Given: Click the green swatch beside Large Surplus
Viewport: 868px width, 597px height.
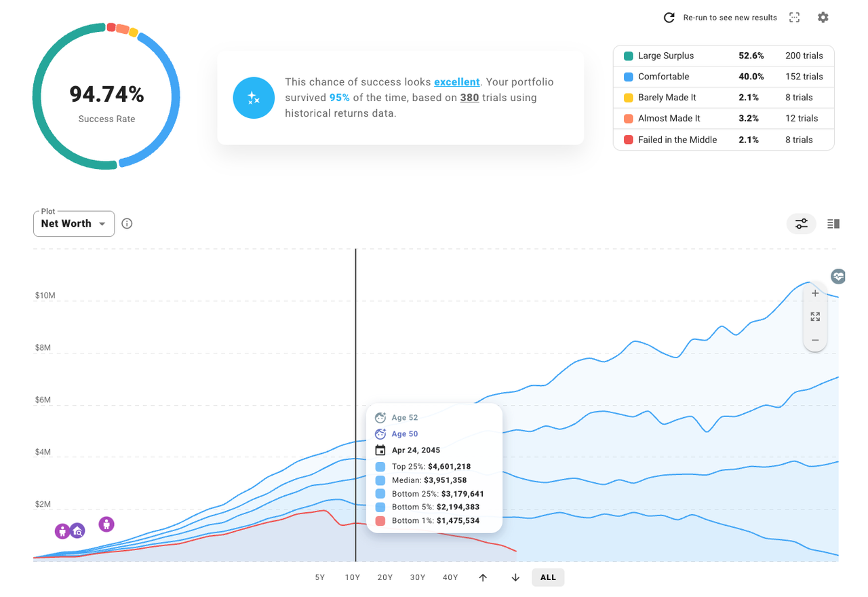Looking at the screenshot, I should click(626, 56).
